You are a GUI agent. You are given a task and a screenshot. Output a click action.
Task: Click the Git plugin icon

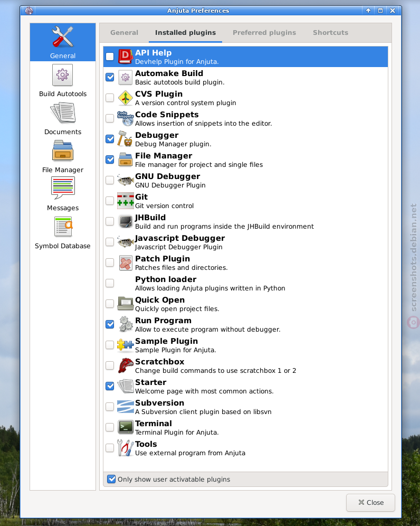click(126, 201)
